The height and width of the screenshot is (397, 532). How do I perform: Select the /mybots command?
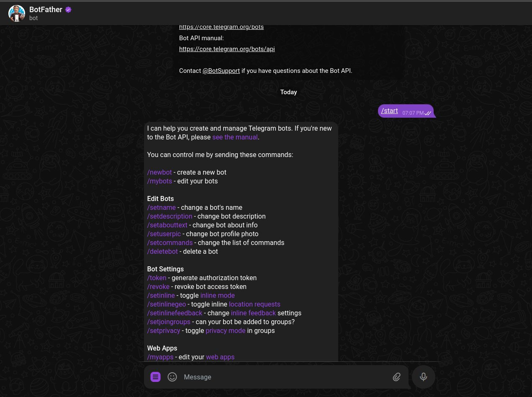[159, 181]
